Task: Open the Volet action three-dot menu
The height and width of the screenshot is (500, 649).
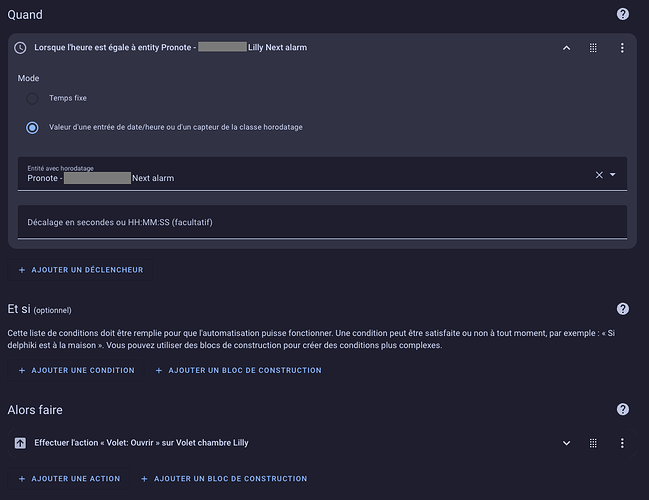Action: (622, 442)
